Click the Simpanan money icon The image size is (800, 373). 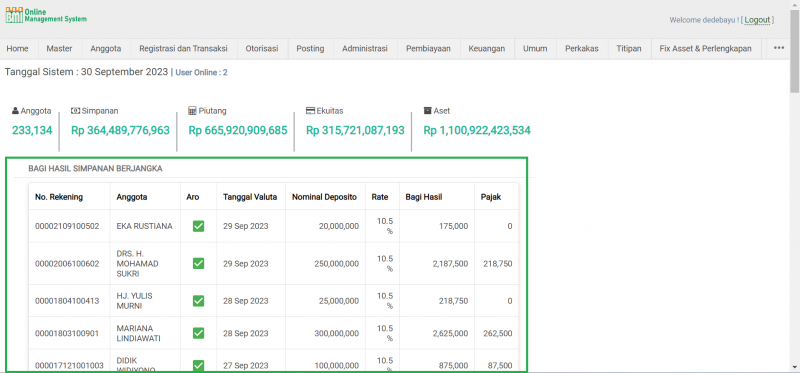(76, 111)
